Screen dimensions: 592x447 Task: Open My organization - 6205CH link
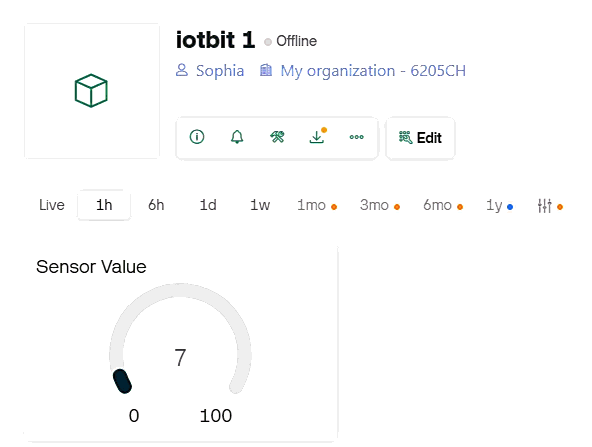373,71
